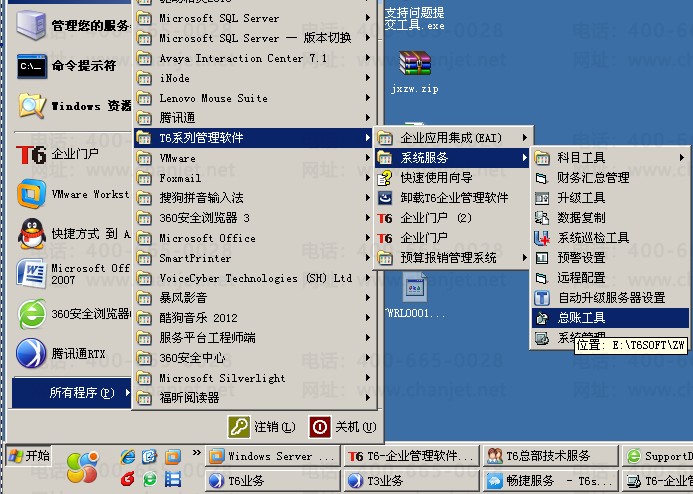Click 所有程序(P) in Start menu
Screen dimensions: 693x494
click(72, 392)
